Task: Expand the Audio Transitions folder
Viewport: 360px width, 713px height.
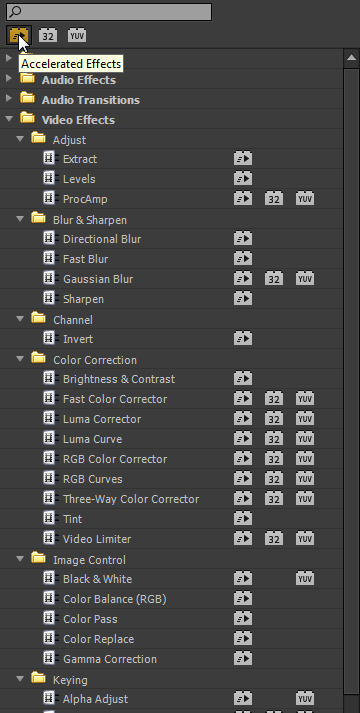Action: point(8,98)
